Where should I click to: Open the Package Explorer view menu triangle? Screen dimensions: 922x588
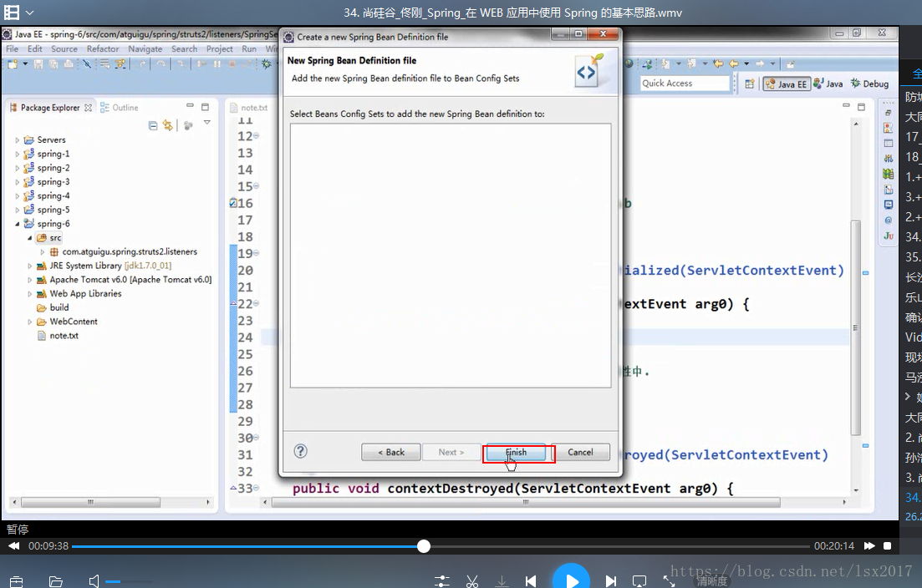(207, 122)
